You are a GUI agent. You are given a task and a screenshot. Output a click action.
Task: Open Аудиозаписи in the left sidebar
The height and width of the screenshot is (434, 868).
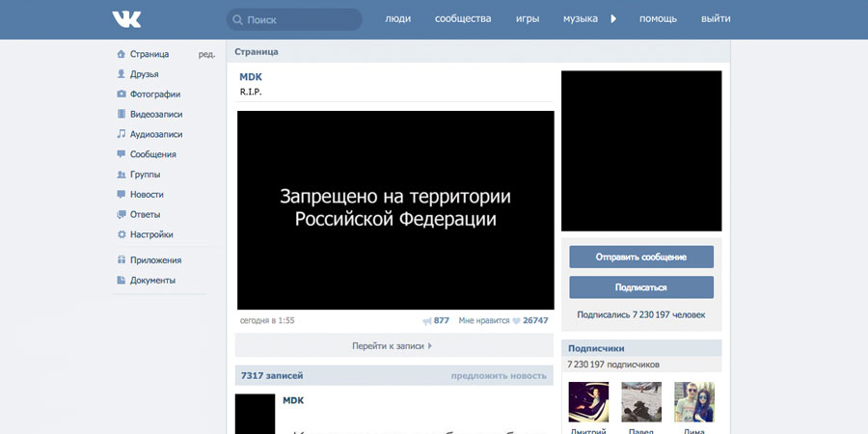point(156,134)
